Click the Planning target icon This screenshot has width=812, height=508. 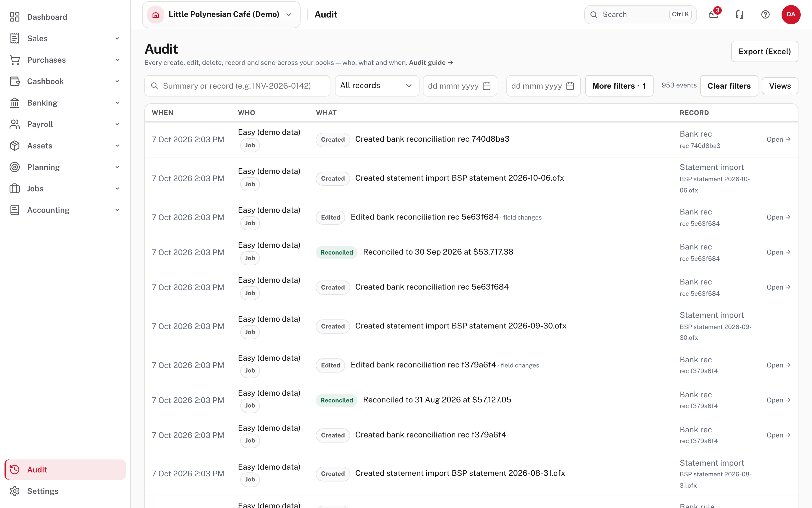coord(14,167)
